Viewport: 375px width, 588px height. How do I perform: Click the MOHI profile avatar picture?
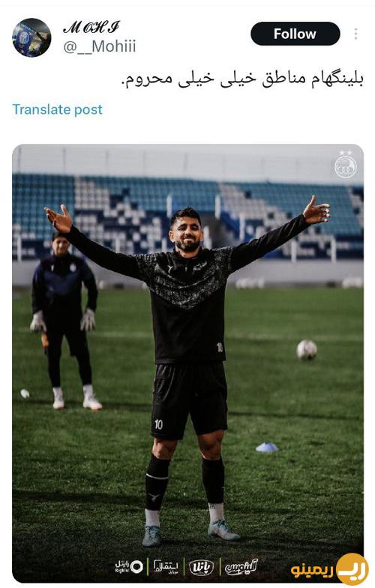coord(31,37)
